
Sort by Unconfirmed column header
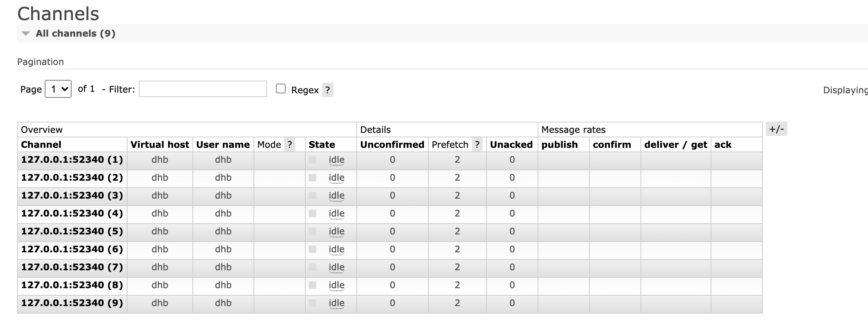[392, 145]
